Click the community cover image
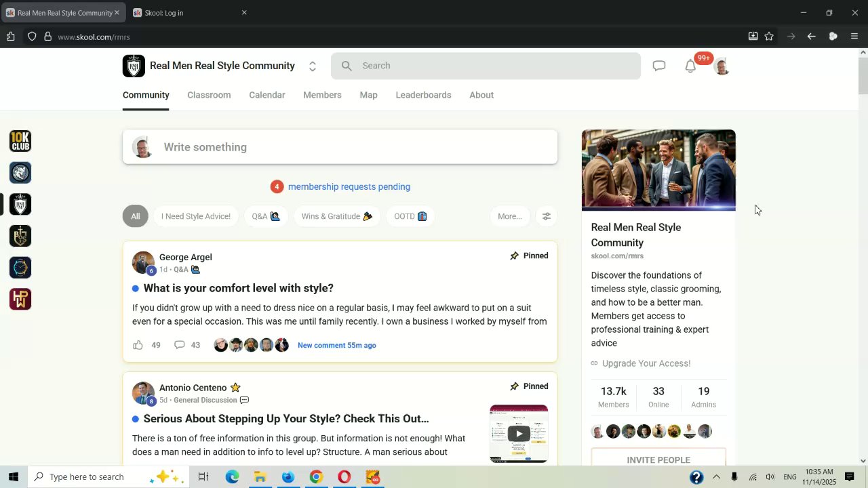 [658, 170]
